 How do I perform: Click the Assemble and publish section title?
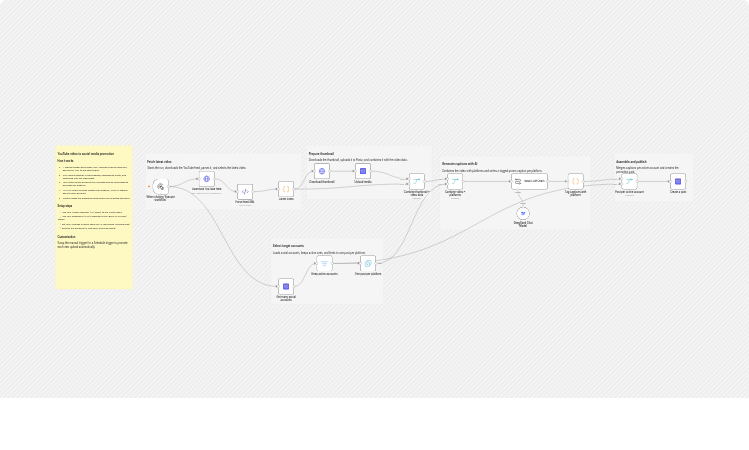click(631, 161)
